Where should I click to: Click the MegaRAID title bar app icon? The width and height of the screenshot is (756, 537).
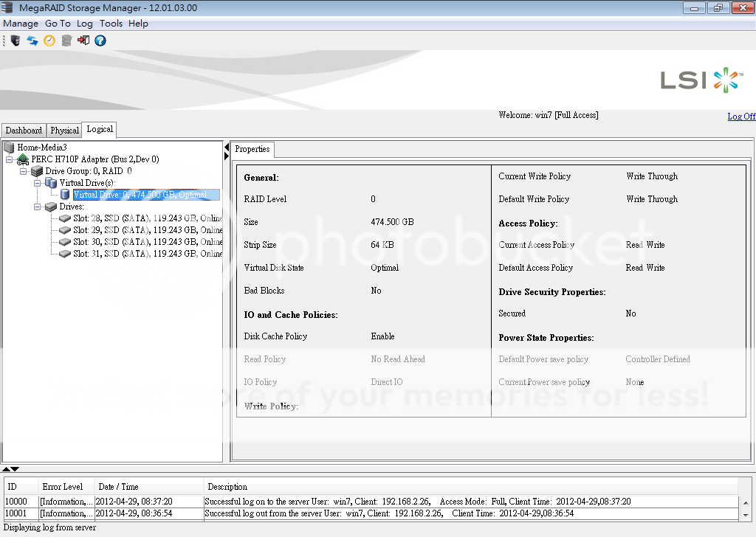pos(7,7)
